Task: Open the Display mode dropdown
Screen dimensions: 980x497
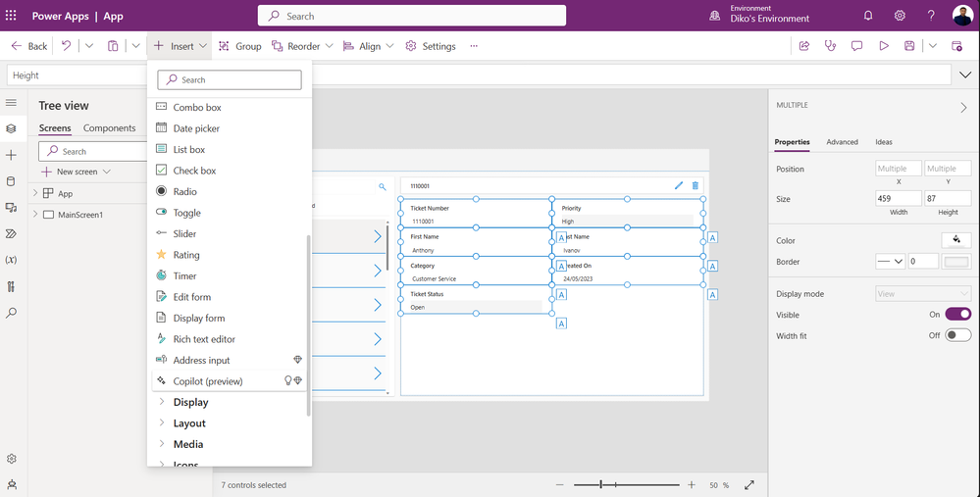Action: click(923, 293)
